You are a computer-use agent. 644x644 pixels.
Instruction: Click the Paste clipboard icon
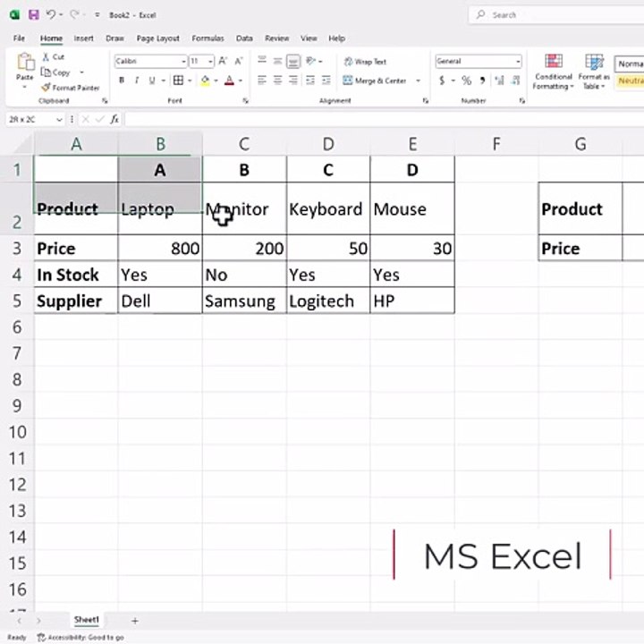coord(25,63)
